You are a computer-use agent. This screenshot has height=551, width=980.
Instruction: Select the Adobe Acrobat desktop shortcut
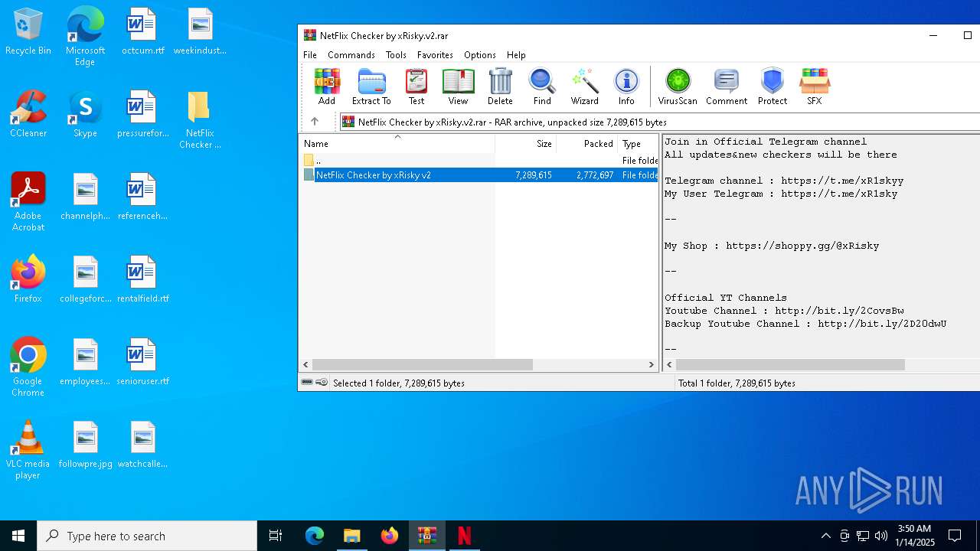[28, 202]
